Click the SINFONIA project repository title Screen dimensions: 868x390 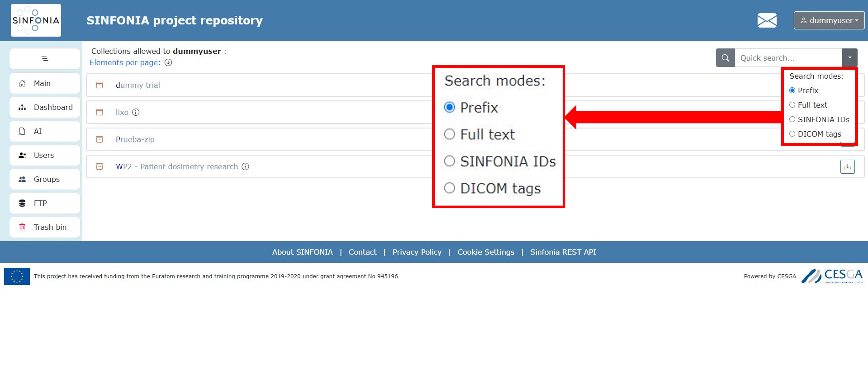point(174,20)
